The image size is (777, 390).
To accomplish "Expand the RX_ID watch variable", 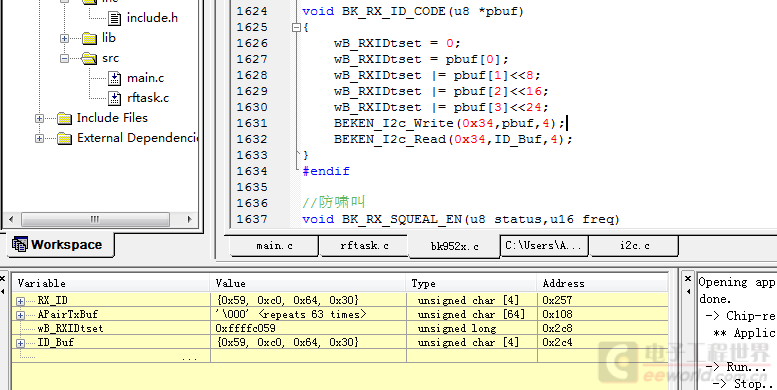I will [20, 301].
